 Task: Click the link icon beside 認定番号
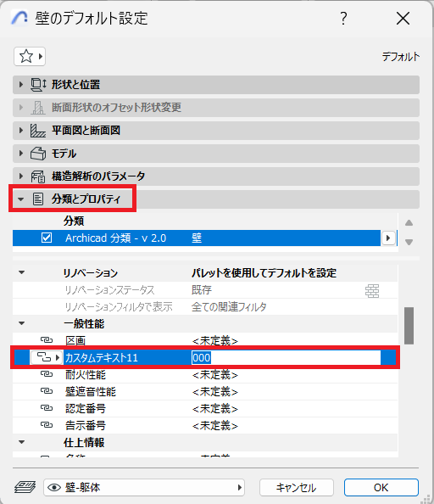tap(47, 408)
